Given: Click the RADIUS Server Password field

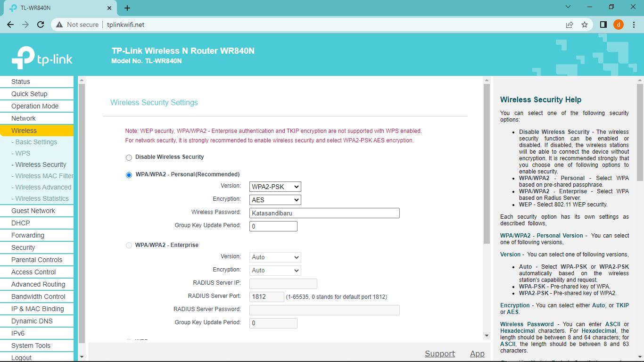Looking at the screenshot, I should point(324,310).
